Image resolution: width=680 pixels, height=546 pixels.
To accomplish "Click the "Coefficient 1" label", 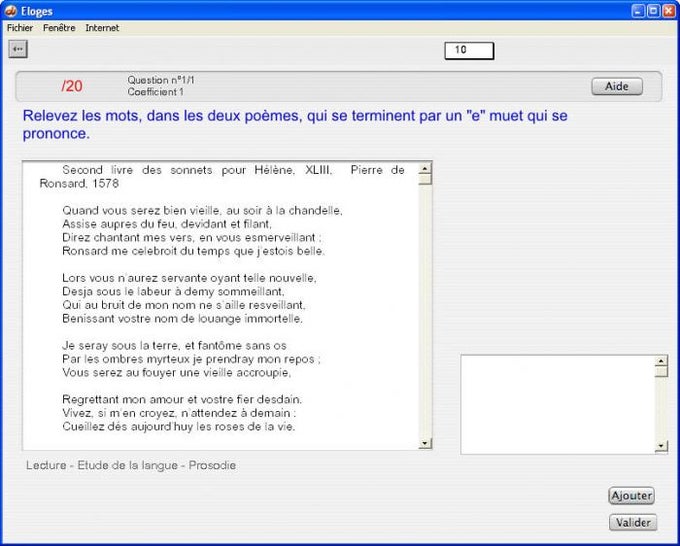I will pyautogui.click(x=155, y=92).
